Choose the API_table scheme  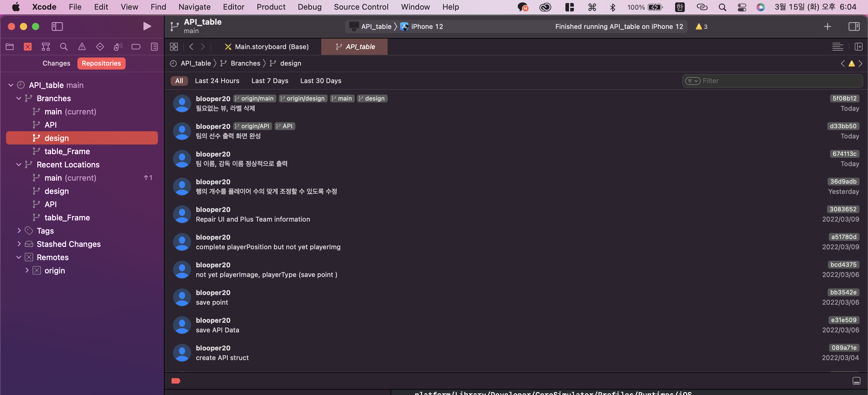[x=370, y=26]
